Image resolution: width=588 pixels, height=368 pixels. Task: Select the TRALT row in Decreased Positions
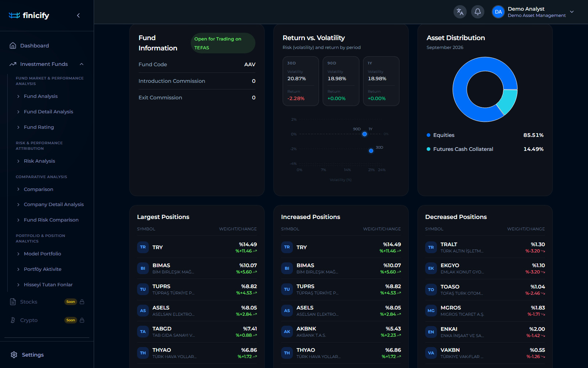coord(485,247)
